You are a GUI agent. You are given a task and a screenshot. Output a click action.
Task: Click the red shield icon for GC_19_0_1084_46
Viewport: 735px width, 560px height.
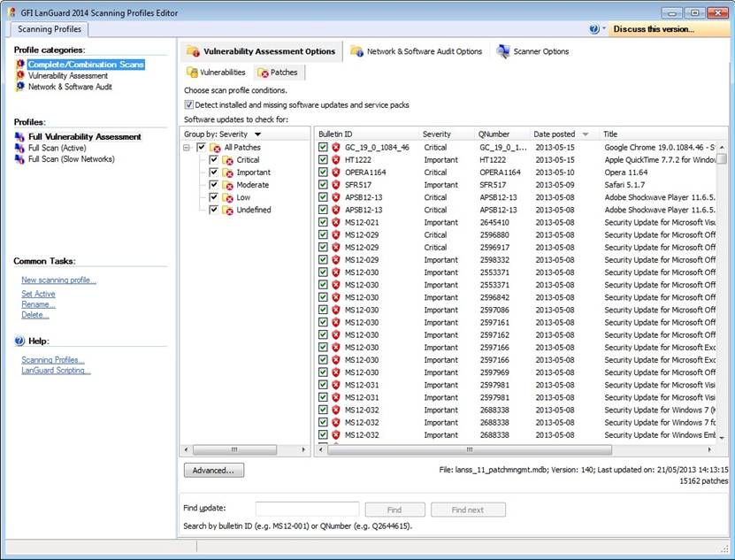pos(335,147)
